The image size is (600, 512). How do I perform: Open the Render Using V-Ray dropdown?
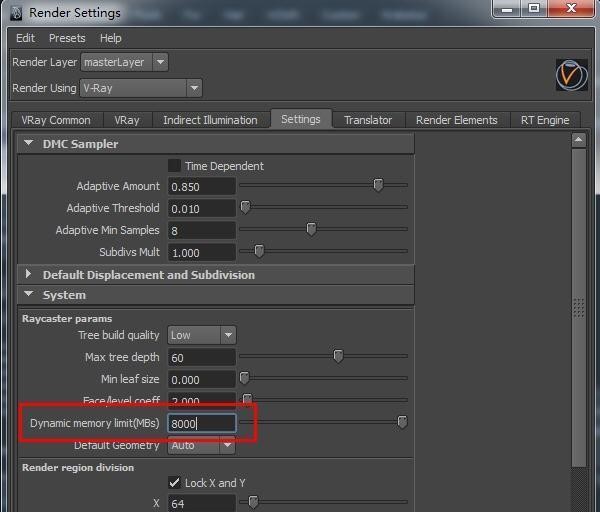(x=140, y=88)
